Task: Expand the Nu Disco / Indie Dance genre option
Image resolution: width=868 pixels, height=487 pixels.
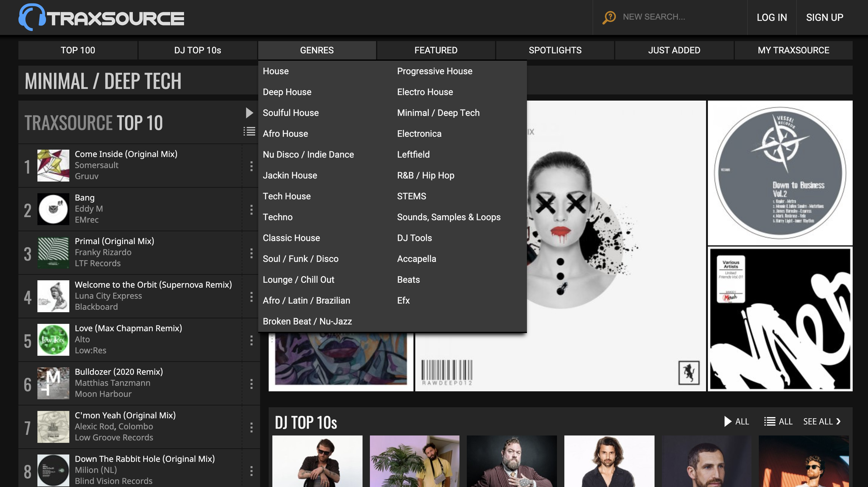Action: [308, 154]
